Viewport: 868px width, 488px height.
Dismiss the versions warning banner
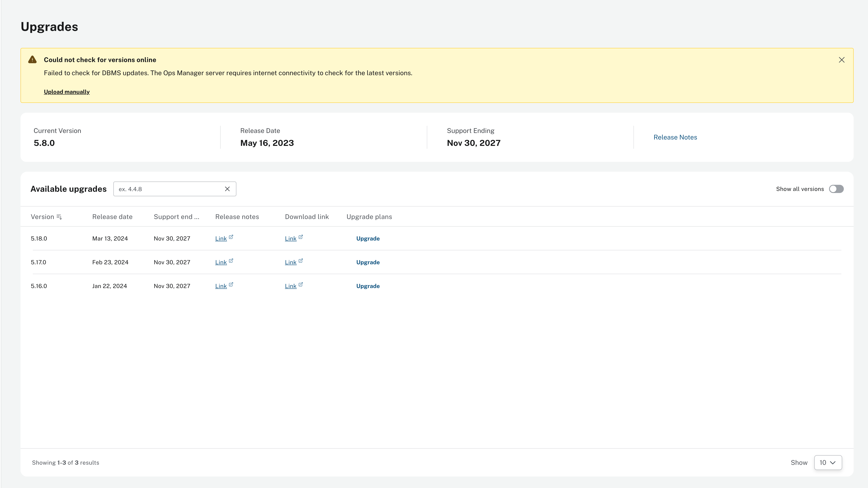point(841,60)
